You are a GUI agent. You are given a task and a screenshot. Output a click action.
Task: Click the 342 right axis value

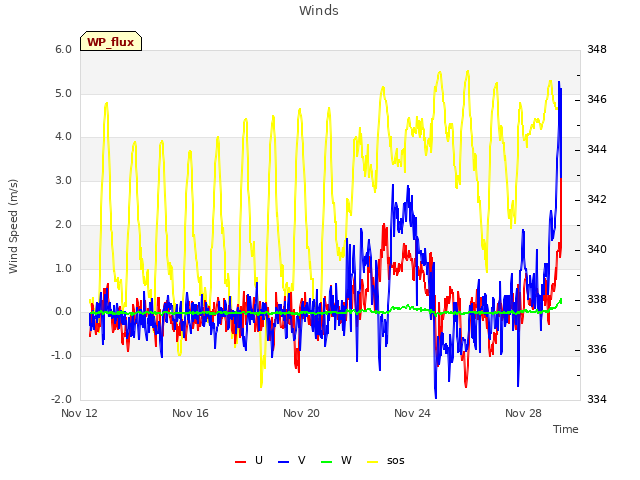(597, 199)
